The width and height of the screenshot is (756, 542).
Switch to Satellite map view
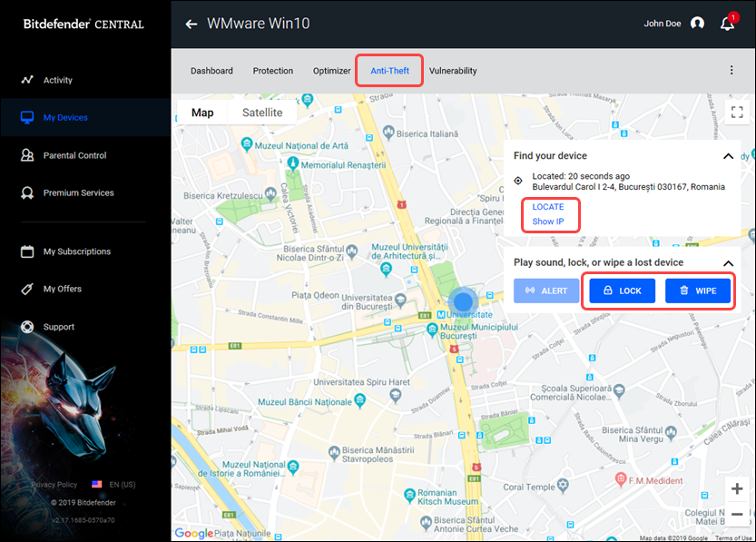tap(261, 112)
